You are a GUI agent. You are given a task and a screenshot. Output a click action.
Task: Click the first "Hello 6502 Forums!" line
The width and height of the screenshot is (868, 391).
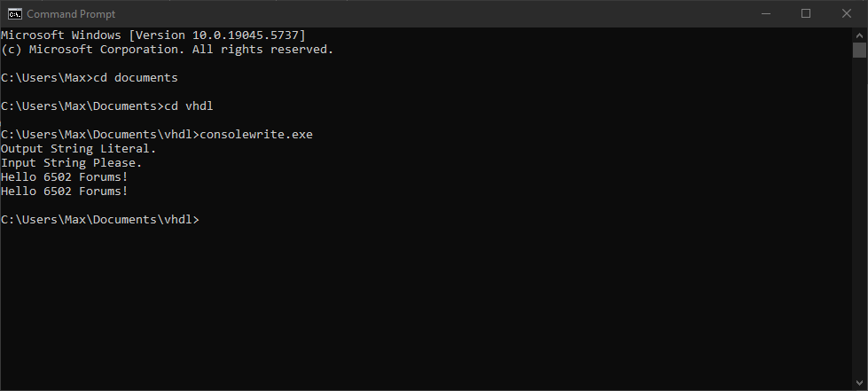click(64, 176)
